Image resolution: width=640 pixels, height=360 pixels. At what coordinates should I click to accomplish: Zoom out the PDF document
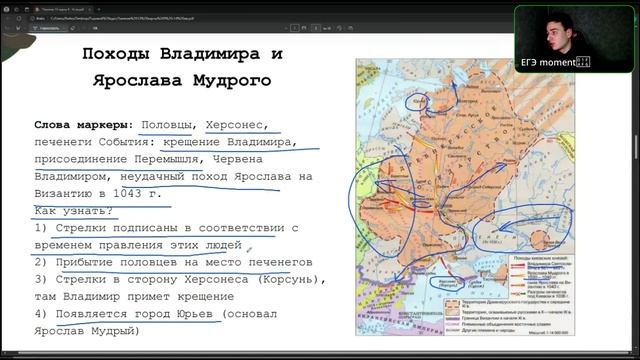286,28
